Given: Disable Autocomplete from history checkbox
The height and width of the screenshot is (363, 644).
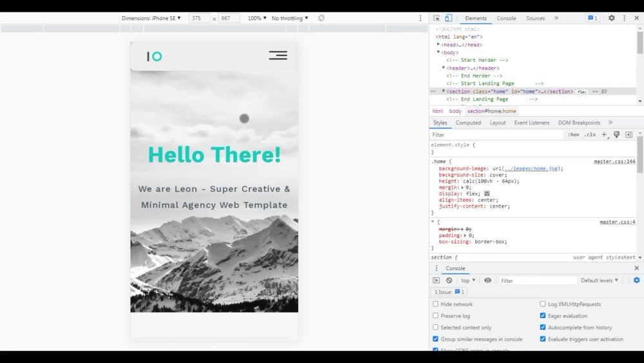Looking at the screenshot, I should click(542, 328).
